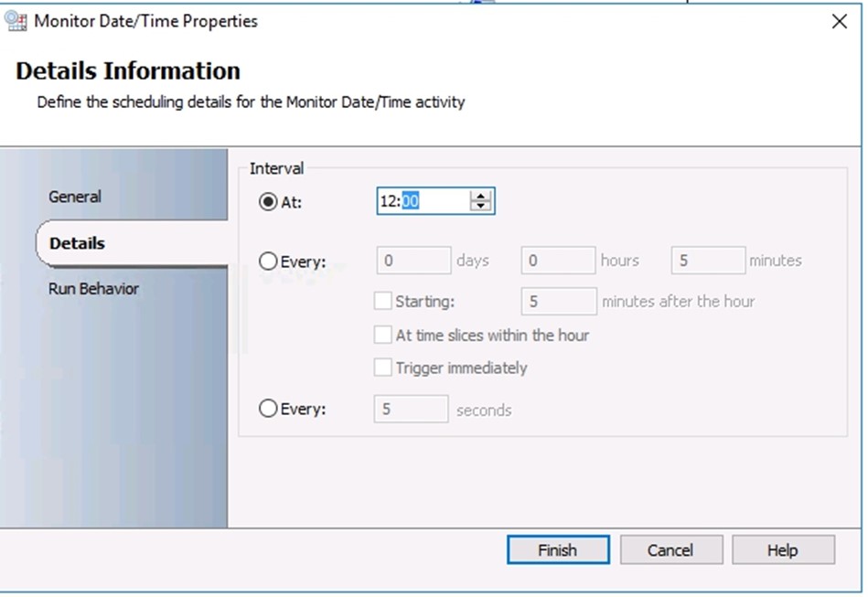The width and height of the screenshot is (868, 597).
Task: Click the seconds input field
Action: point(411,409)
